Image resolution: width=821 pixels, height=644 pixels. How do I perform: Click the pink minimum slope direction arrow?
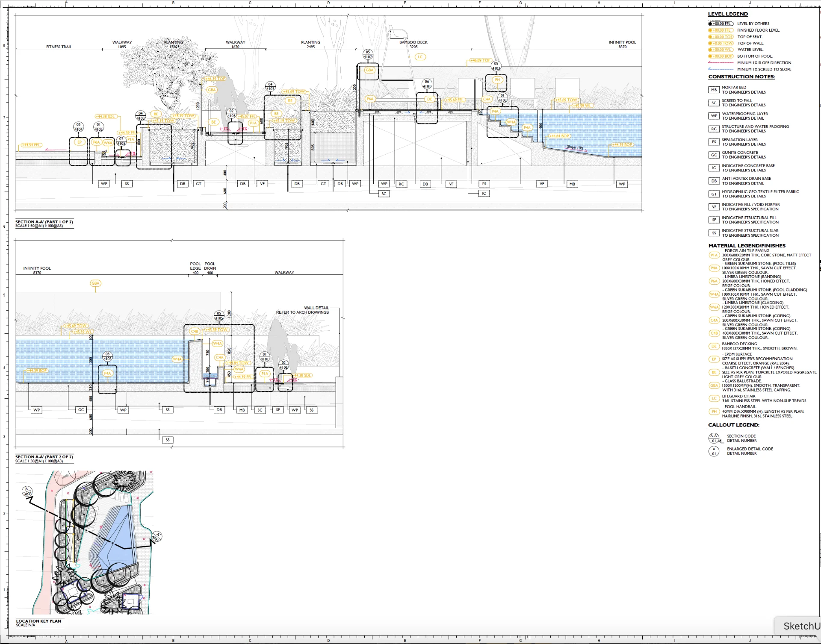click(x=721, y=63)
